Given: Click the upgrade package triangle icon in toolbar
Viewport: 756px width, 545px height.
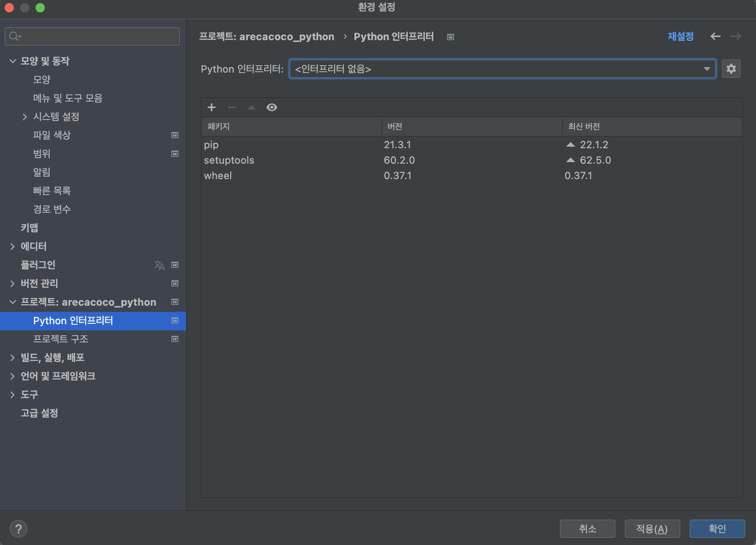Looking at the screenshot, I should coord(252,107).
